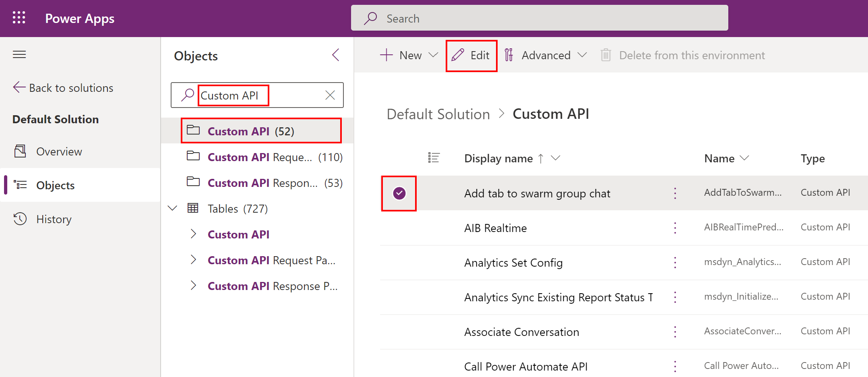
Task: Clear the Custom API search text
Action: click(x=330, y=95)
